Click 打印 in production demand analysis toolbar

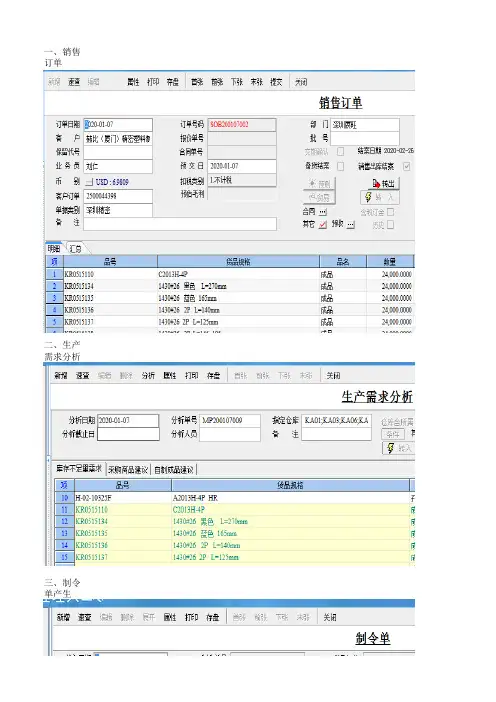[192, 375]
